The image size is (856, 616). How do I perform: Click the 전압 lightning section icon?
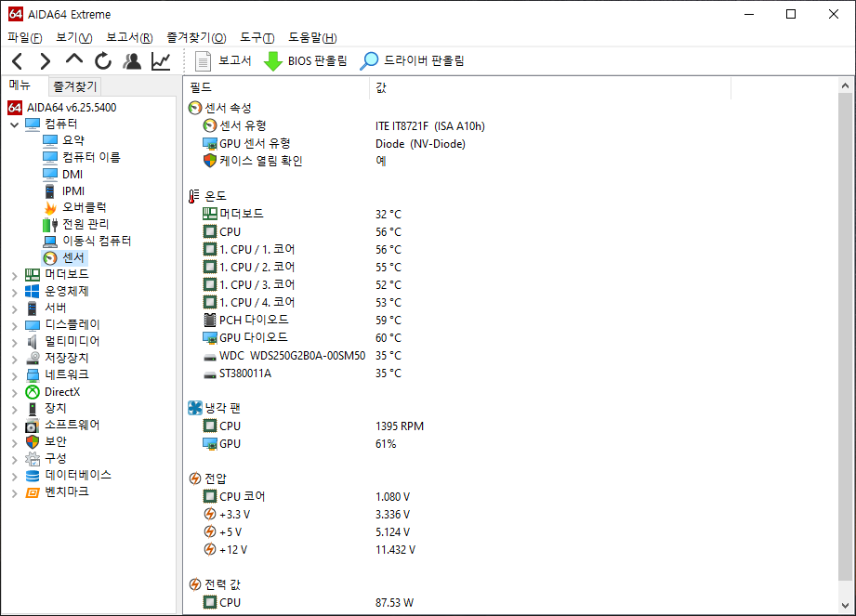[195, 478]
